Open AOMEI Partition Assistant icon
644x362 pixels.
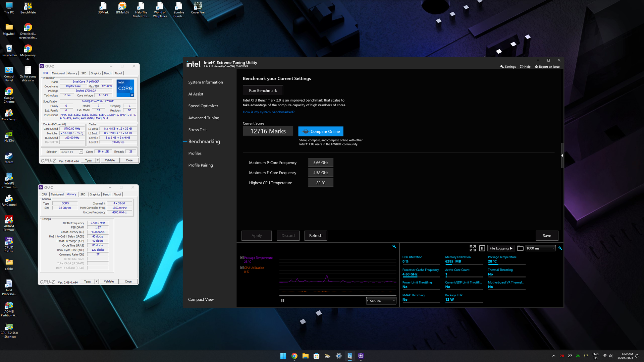click(9, 309)
